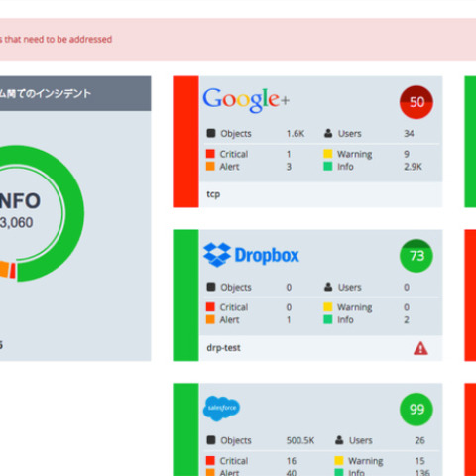Click green Info swatch in Dropbox card
This screenshot has height=476, width=476.
coord(328,319)
